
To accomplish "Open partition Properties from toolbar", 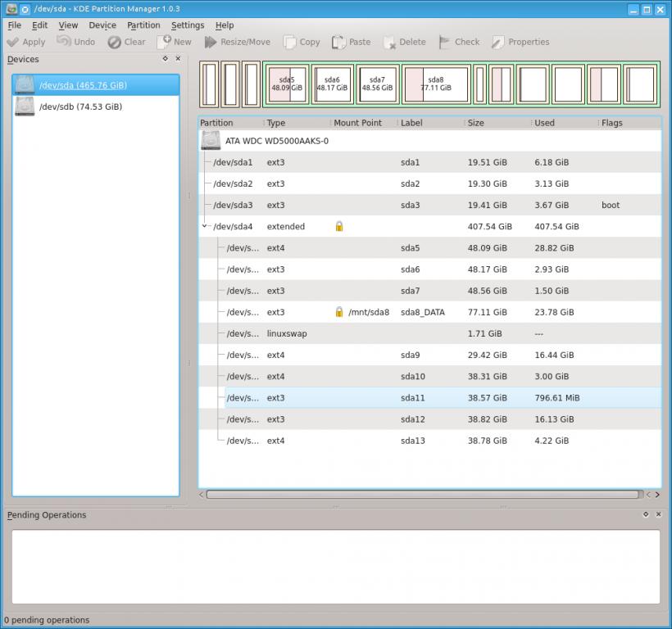I will (x=498, y=42).
